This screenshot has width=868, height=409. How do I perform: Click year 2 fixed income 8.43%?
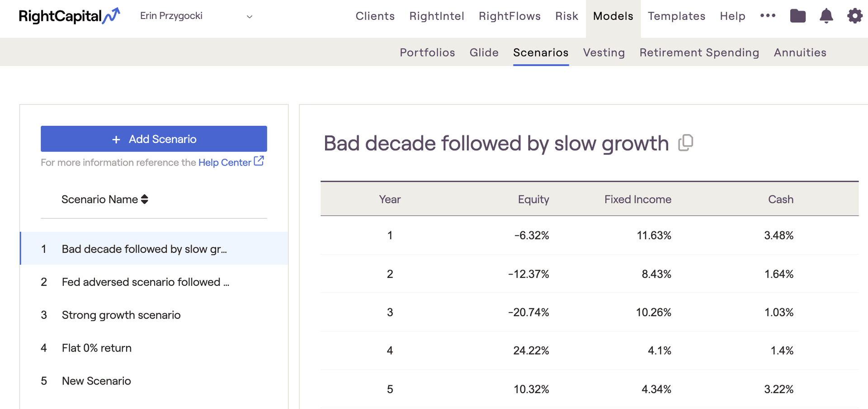coord(656,274)
